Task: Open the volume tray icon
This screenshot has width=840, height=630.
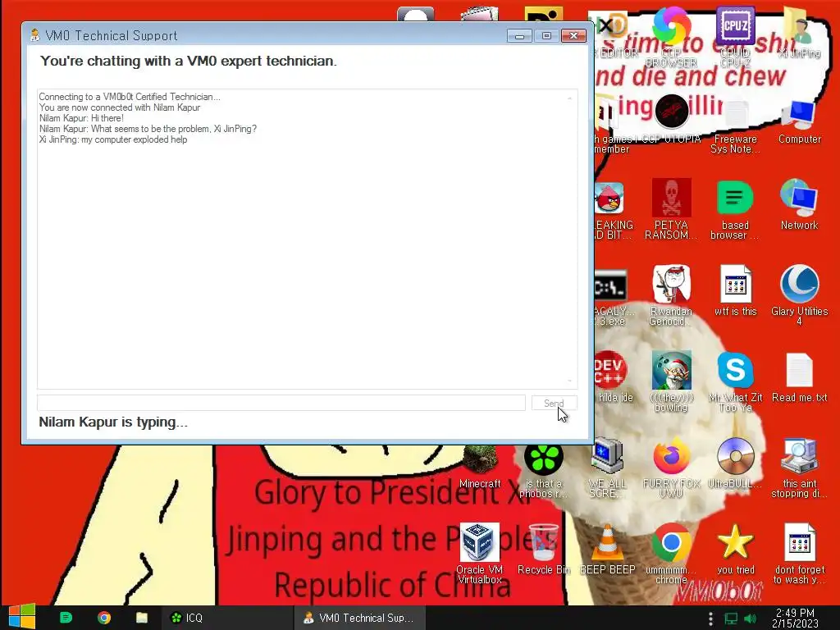Action: coord(750,619)
